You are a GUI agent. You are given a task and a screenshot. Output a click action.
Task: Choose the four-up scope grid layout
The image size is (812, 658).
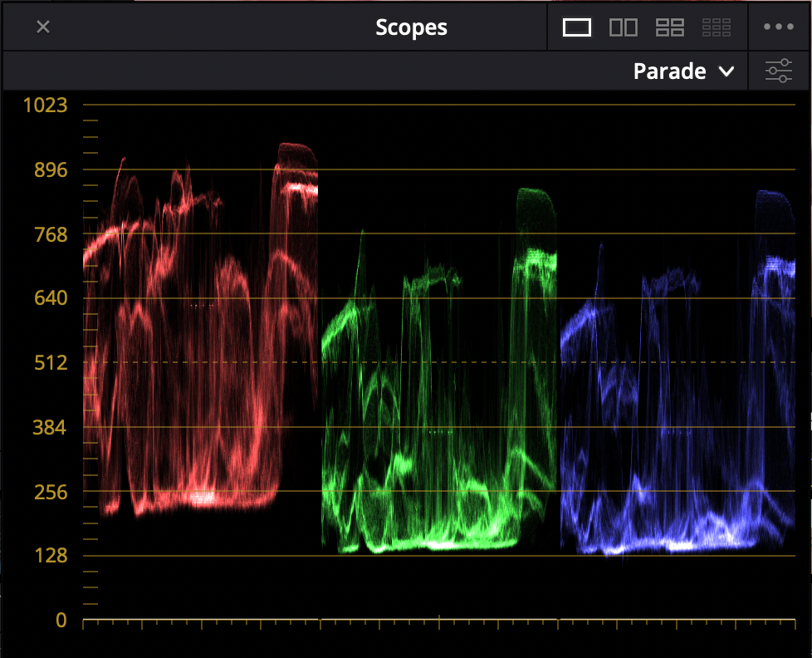click(669, 27)
